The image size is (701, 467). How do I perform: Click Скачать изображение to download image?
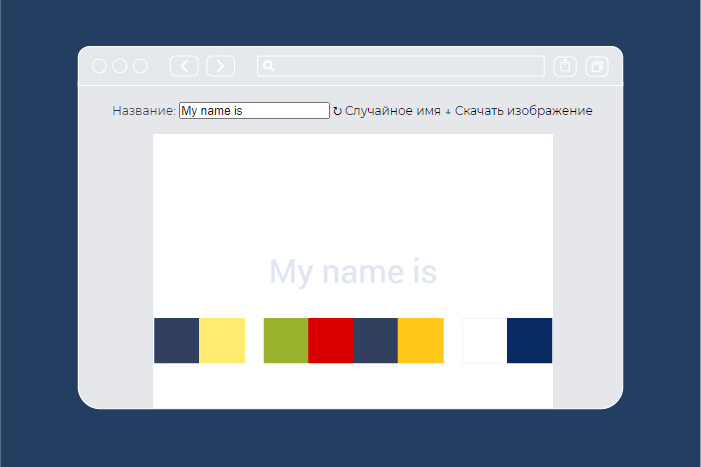[x=518, y=111]
